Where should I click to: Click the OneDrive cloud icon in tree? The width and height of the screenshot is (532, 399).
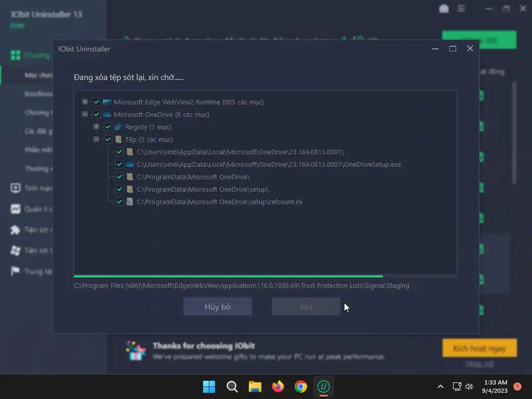(x=107, y=114)
